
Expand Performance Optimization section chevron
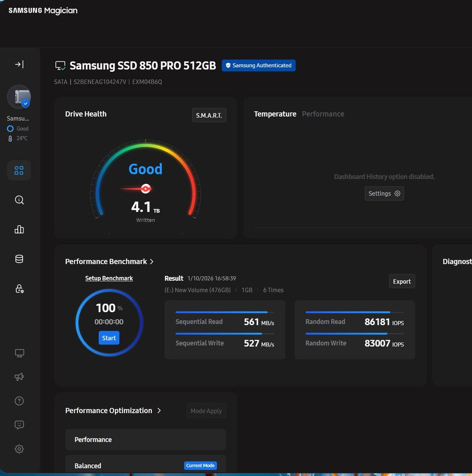pyautogui.click(x=159, y=411)
